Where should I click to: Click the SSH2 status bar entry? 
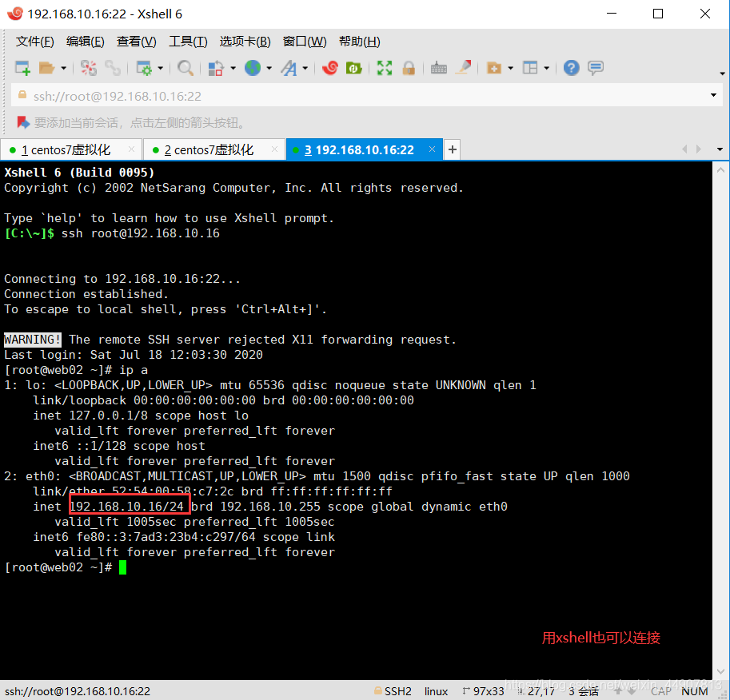393,691
